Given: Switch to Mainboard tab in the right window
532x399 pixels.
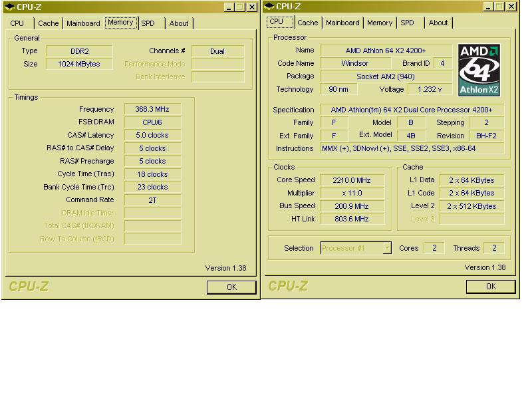Looking at the screenshot, I should 342,23.
